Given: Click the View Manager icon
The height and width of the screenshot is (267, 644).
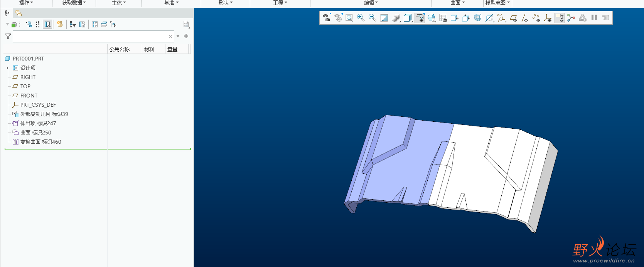Looking at the screenshot, I should pos(443,18).
